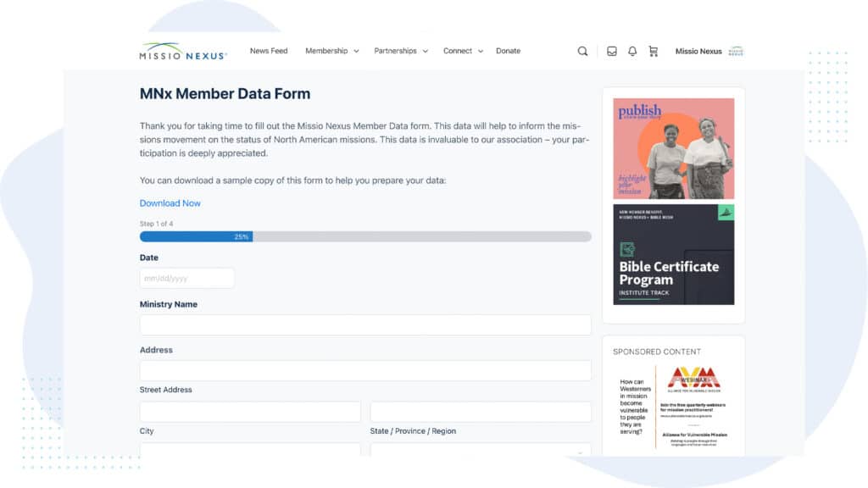
Task: Click the Download Now link
Action: point(170,203)
